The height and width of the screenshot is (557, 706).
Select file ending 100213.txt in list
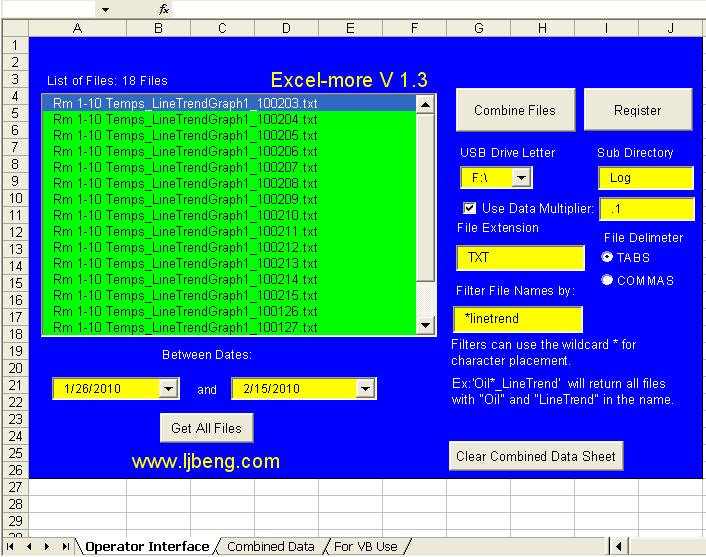[x=229, y=263]
